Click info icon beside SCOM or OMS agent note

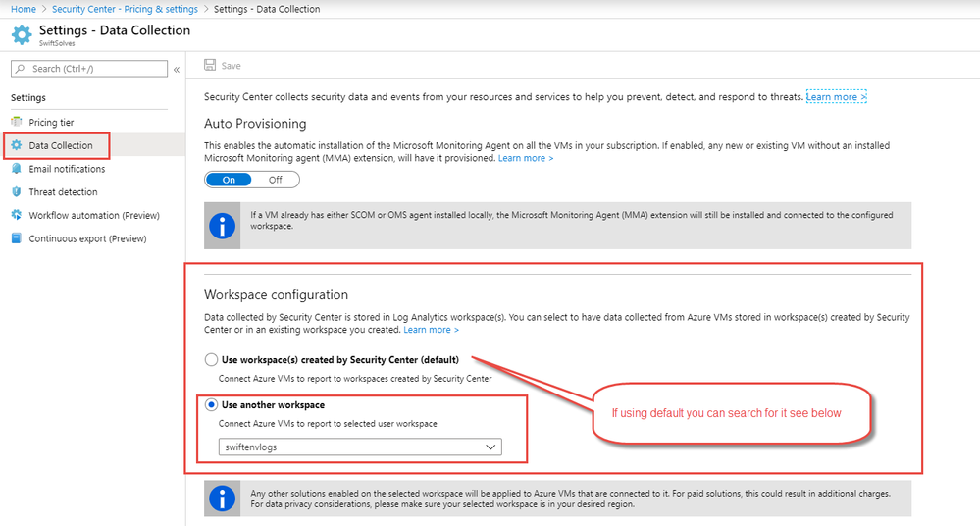[x=222, y=226]
